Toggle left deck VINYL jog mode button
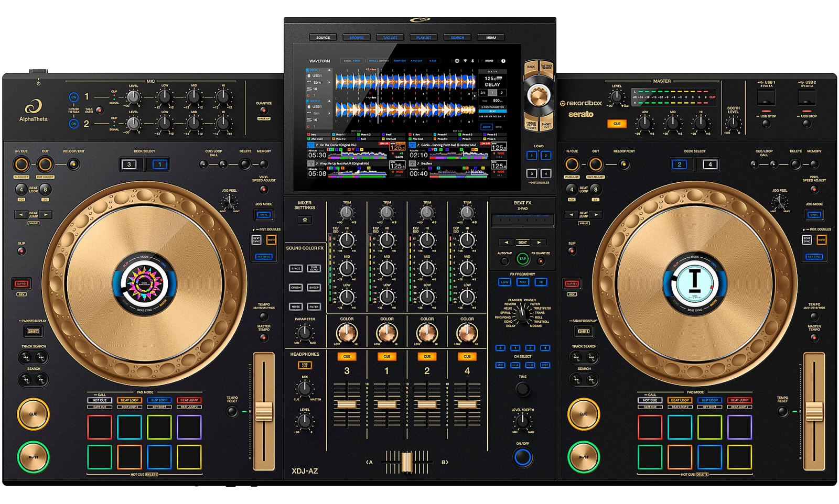This screenshot has height=504, width=839. [x=264, y=214]
